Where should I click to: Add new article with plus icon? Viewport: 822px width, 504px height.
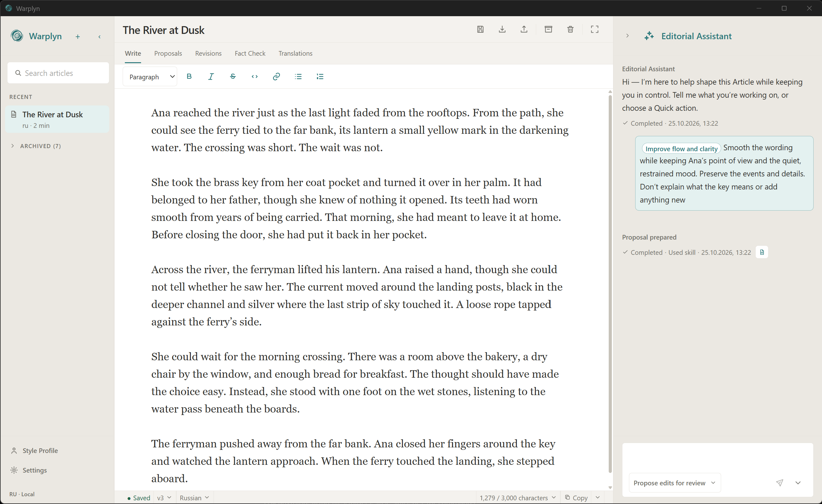78,37
